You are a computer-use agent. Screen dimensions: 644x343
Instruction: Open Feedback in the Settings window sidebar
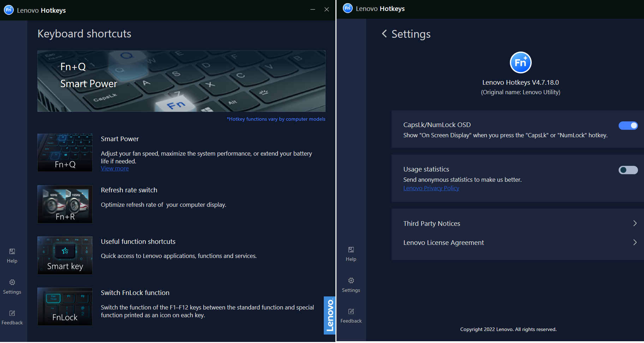point(351,316)
